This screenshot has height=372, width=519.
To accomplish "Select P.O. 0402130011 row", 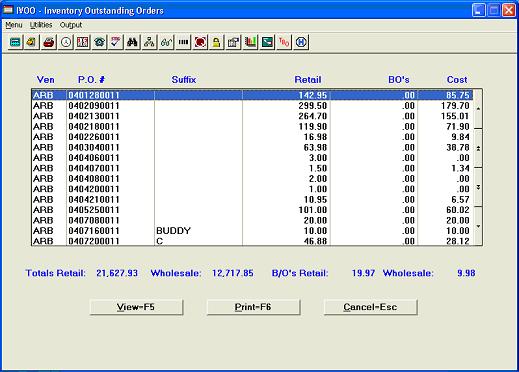I will click(253, 116).
